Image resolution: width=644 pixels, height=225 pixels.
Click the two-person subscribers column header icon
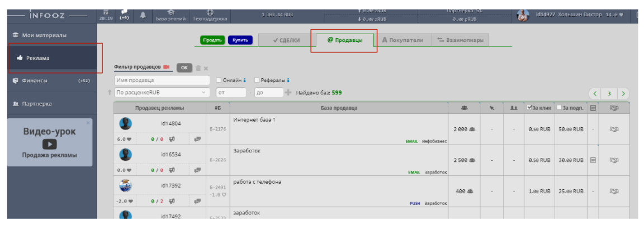pyautogui.click(x=513, y=108)
